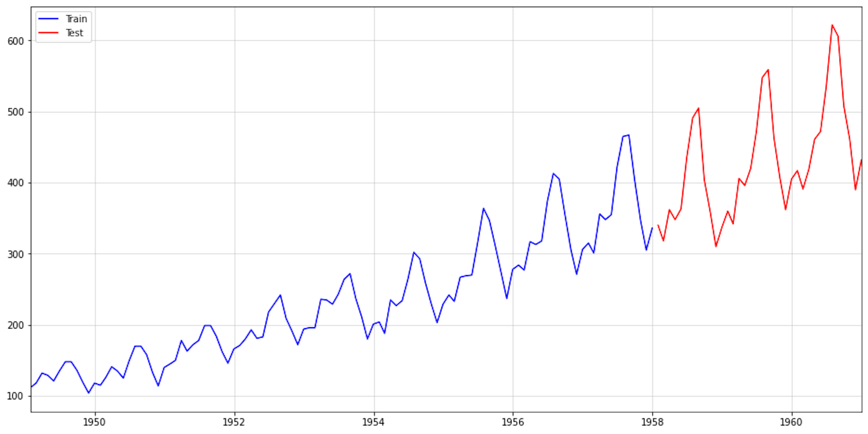Click the y-axis label 500

click(x=15, y=112)
